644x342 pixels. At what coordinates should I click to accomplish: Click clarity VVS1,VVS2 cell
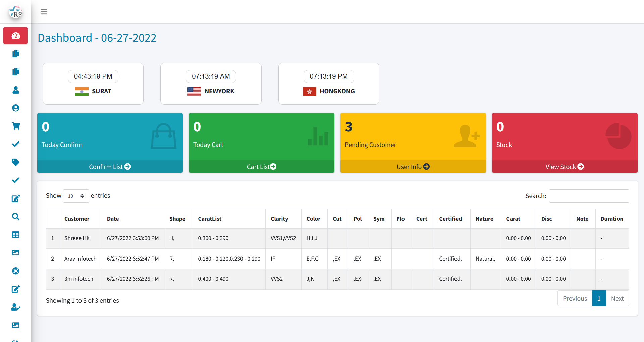click(x=283, y=238)
